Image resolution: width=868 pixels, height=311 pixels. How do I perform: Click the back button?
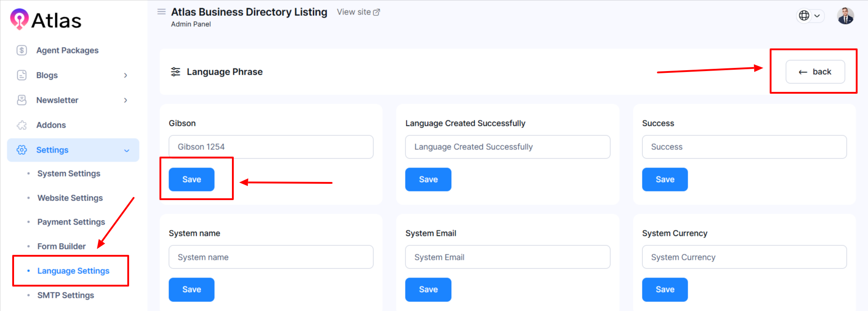point(815,72)
